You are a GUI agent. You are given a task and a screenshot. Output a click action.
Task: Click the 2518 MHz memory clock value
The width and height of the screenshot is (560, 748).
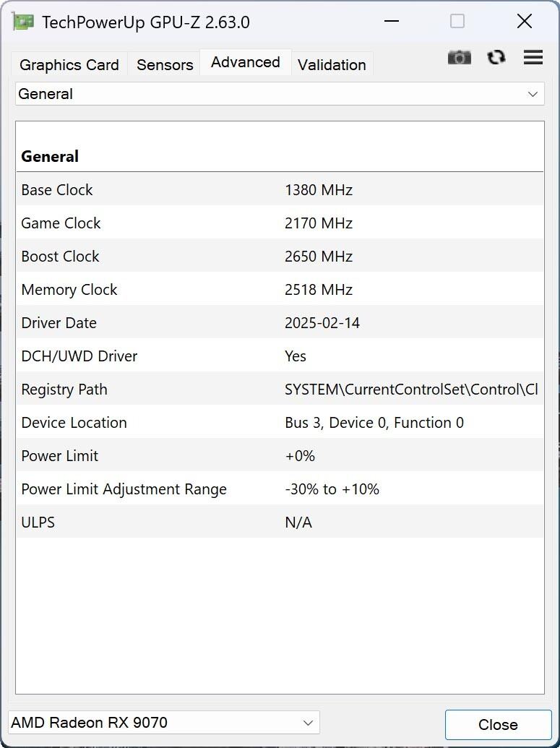tap(319, 290)
